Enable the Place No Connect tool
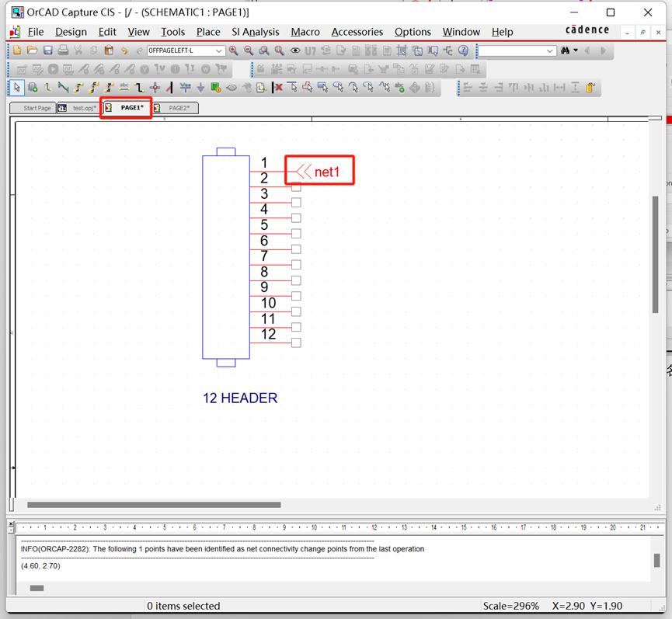 click(277, 87)
